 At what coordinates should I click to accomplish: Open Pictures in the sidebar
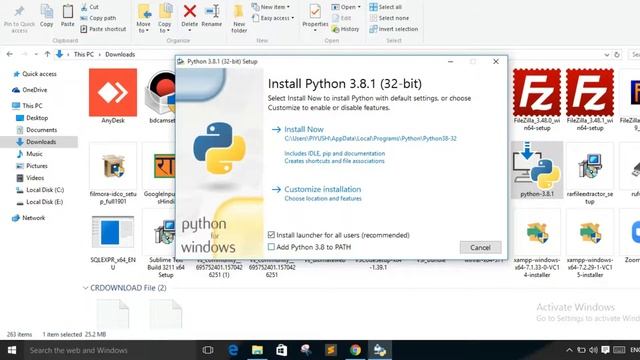click(x=32, y=166)
